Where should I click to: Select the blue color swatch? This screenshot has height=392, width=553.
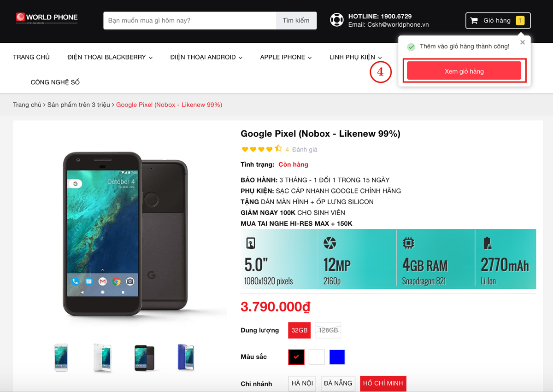337,357
